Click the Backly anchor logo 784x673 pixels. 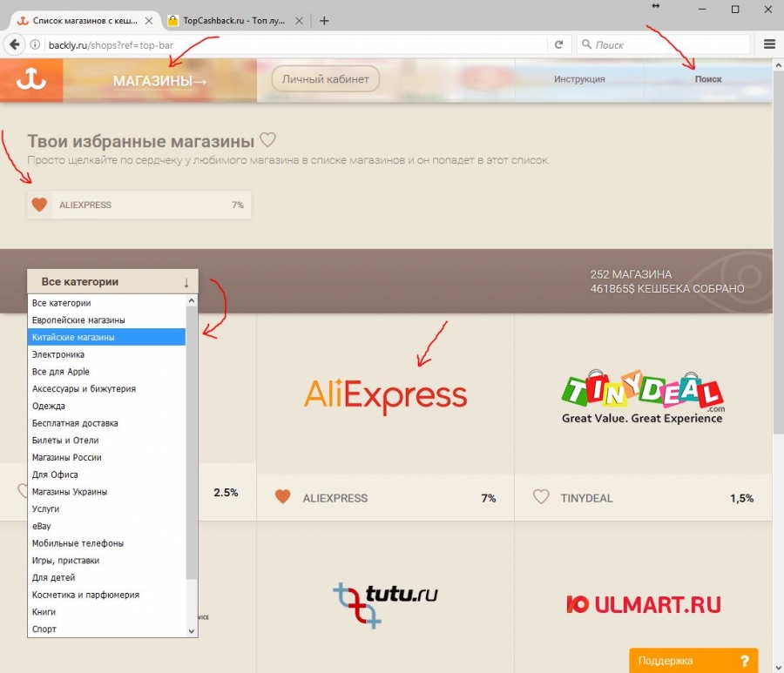pyautogui.click(x=31, y=79)
